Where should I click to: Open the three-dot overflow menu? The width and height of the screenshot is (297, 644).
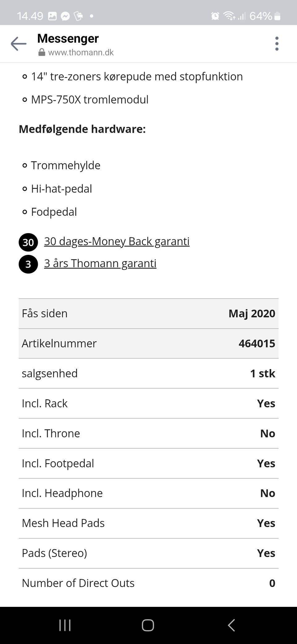click(x=277, y=44)
